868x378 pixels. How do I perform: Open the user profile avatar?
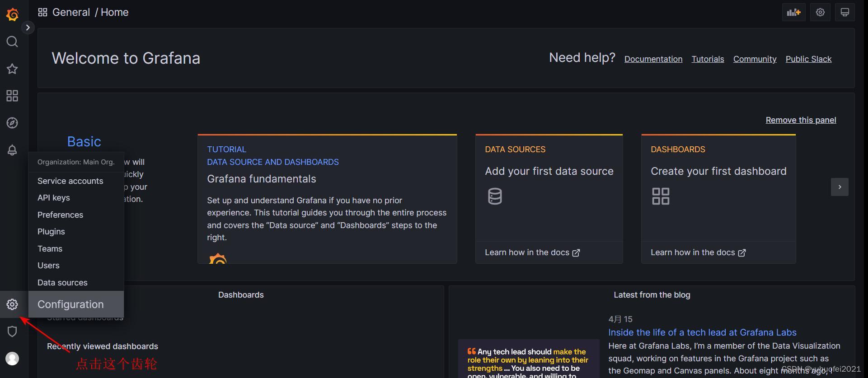coord(12,359)
